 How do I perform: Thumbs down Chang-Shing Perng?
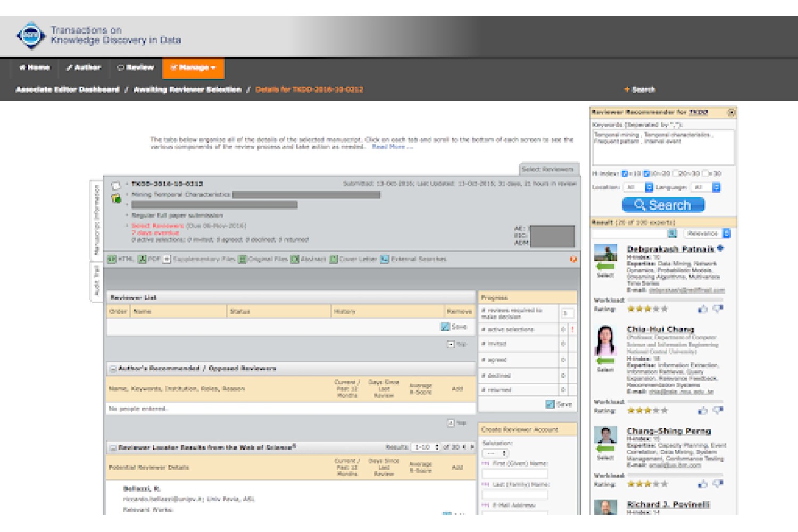(x=718, y=484)
